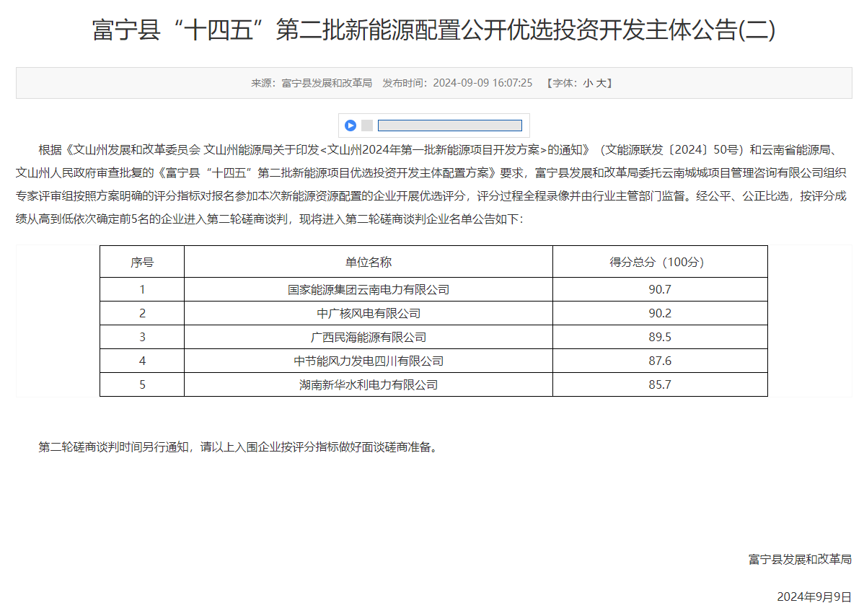Image resolution: width=864 pixels, height=616 pixels.
Task: Select cell 中节能风力发电四川有限公司
Action: 369,361
